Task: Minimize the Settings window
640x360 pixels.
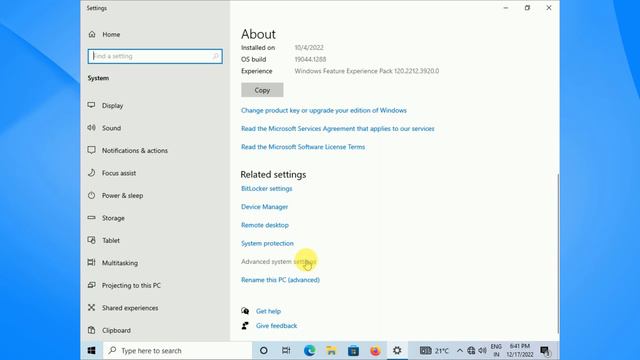Action: pos(506,8)
